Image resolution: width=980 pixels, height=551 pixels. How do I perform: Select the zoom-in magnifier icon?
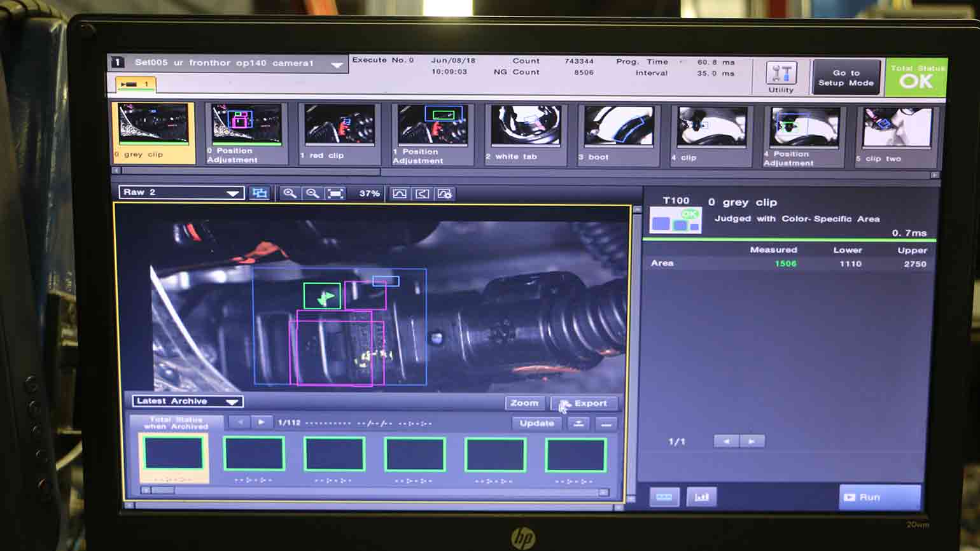[x=290, y=193]
